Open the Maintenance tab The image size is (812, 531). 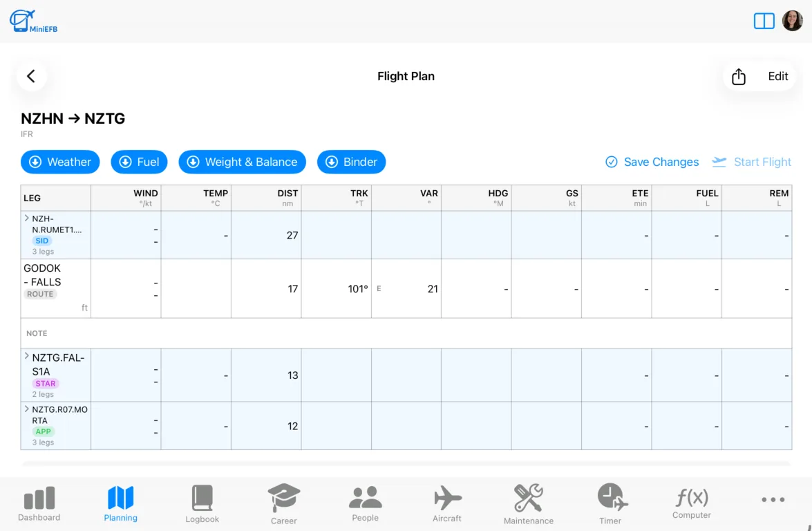click(x=528, y=504)
